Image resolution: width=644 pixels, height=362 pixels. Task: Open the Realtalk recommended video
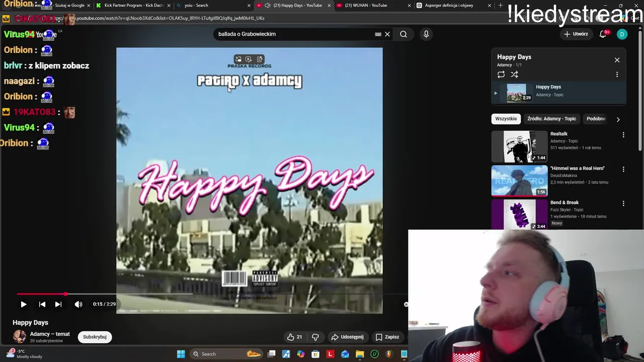click(519, 146)
